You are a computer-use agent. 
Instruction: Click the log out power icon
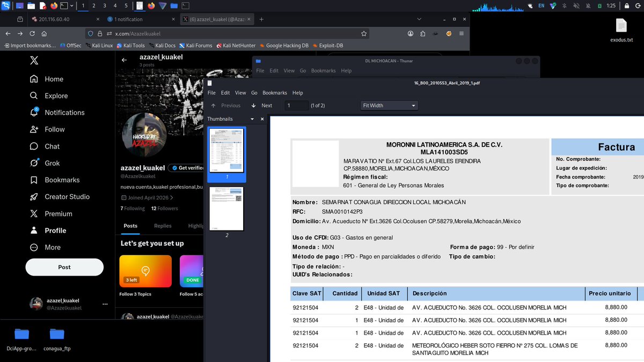(637, 6)
